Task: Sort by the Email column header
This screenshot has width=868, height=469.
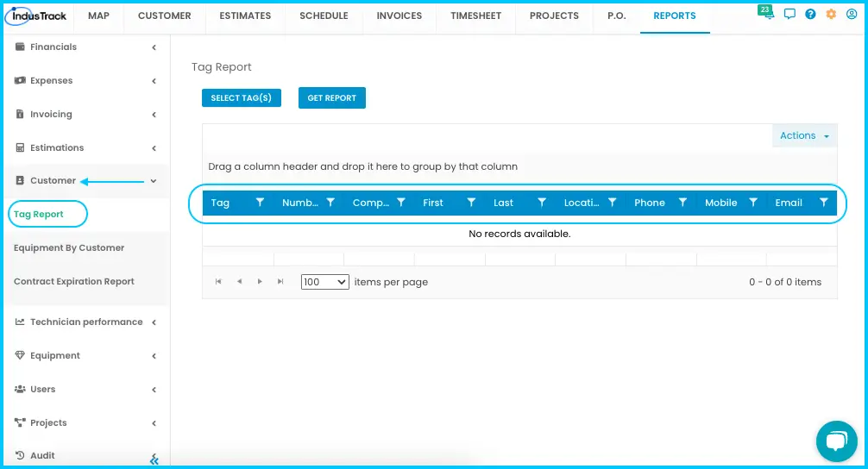Action: point(789,203)
